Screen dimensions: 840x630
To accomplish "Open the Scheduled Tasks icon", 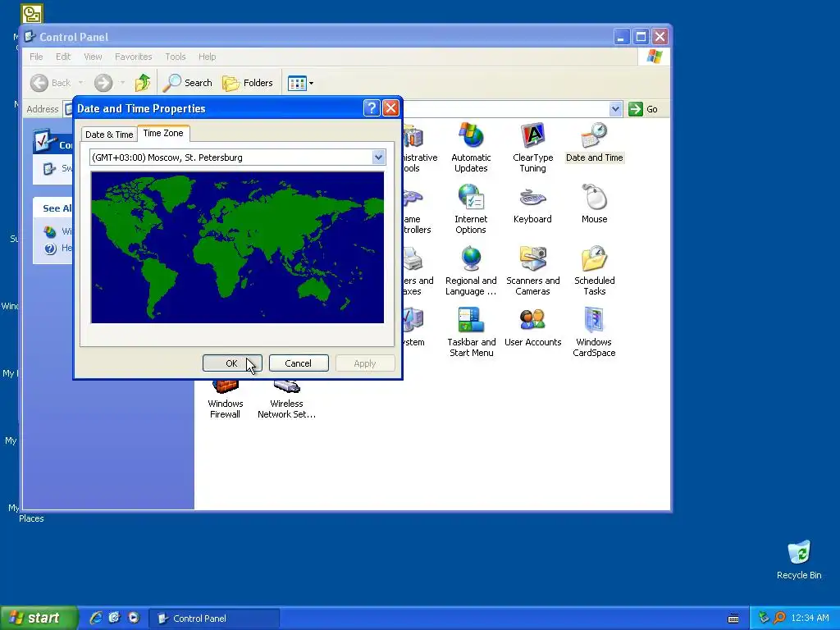I will (594, 271).
